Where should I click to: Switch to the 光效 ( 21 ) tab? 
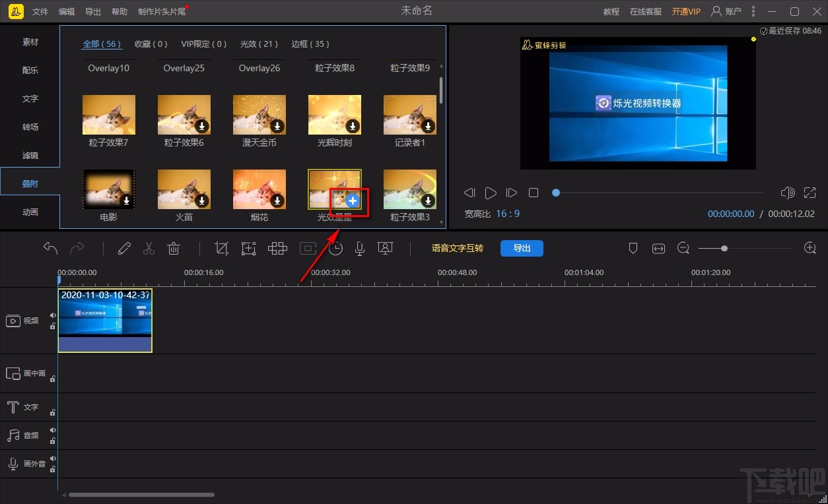click(x=259, y=44)
